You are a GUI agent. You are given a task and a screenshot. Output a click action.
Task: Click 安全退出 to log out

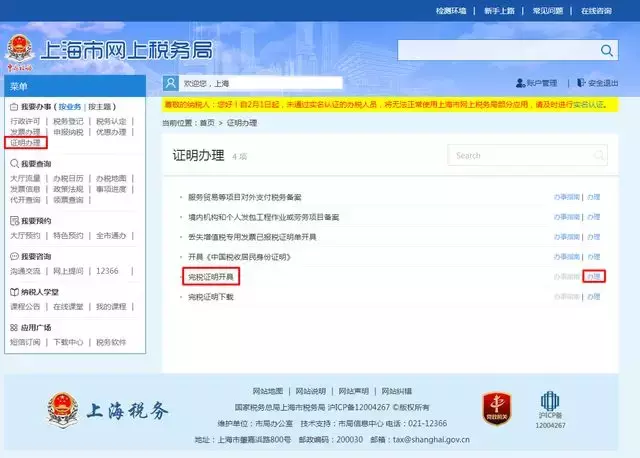pos(603,83)
